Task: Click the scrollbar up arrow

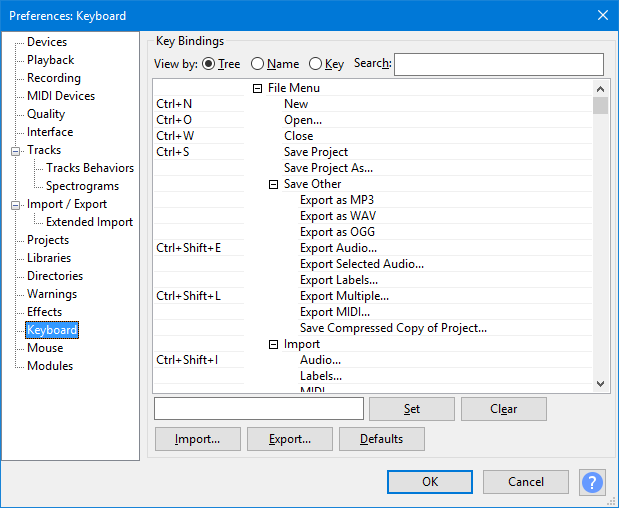Action: (600, 89)
